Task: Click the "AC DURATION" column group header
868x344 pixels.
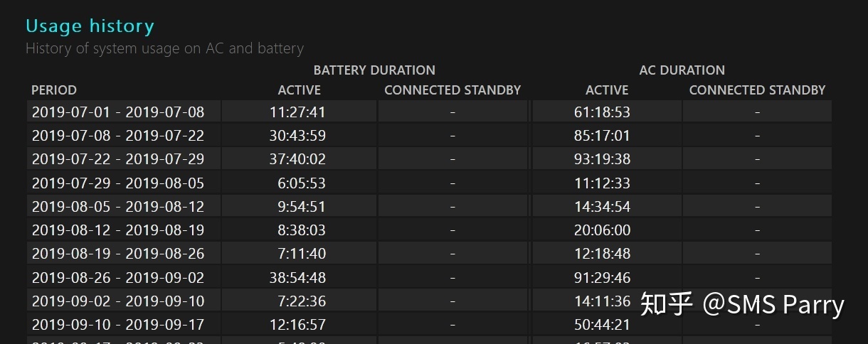Action: 682,70
